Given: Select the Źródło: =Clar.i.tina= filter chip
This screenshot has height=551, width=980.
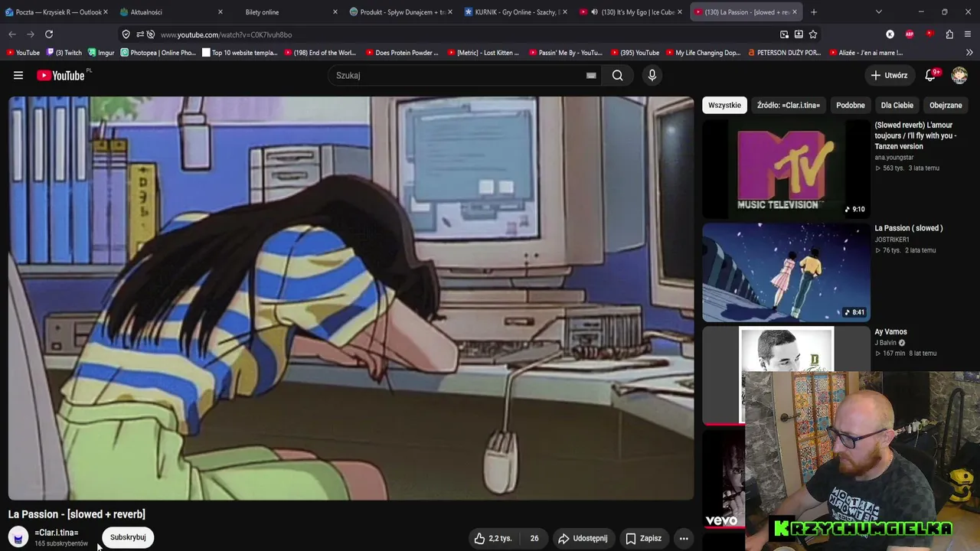Looking at the screenshot, I should tap(789, 106).
